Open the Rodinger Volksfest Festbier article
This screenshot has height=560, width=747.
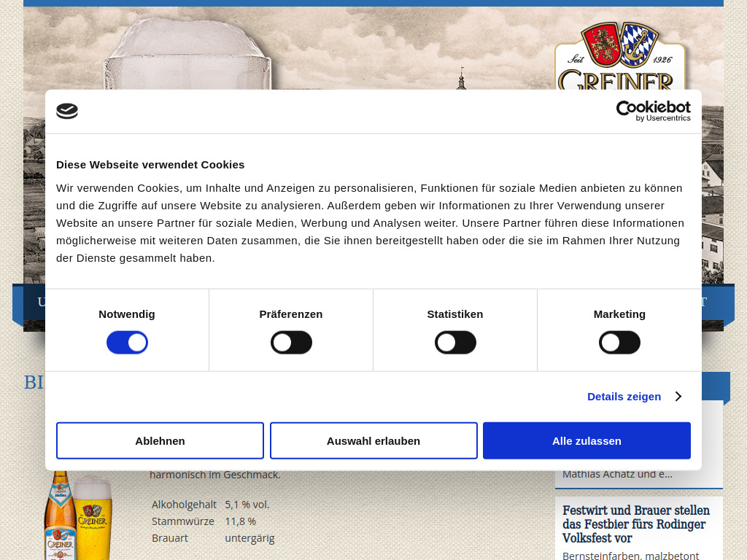click(636, 524)
